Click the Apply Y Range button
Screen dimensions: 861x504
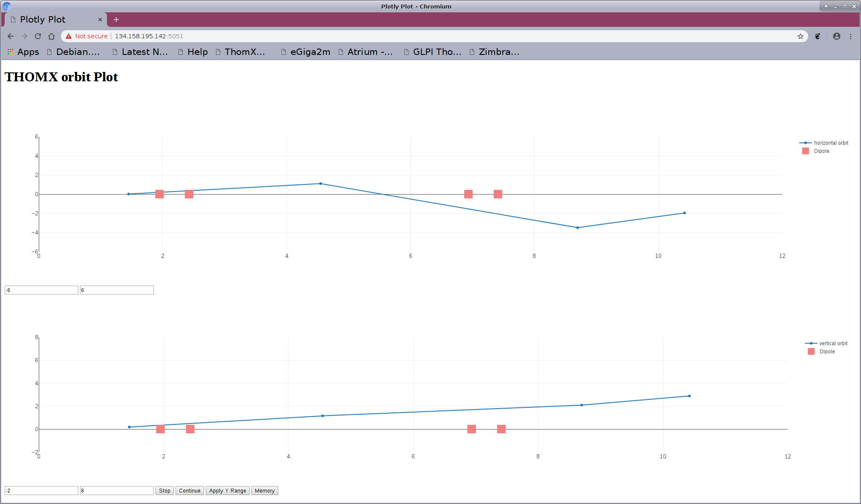coord(227,491)
